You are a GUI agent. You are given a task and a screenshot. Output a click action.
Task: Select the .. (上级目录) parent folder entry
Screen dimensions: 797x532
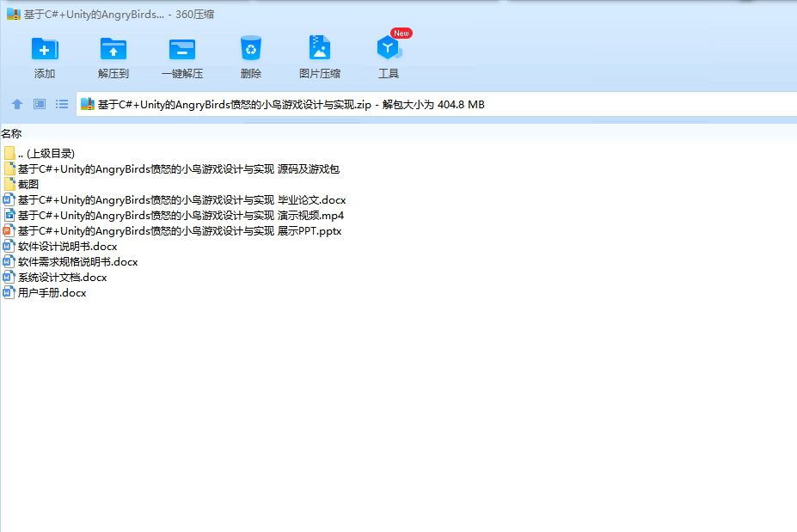[x=40, y=154]
